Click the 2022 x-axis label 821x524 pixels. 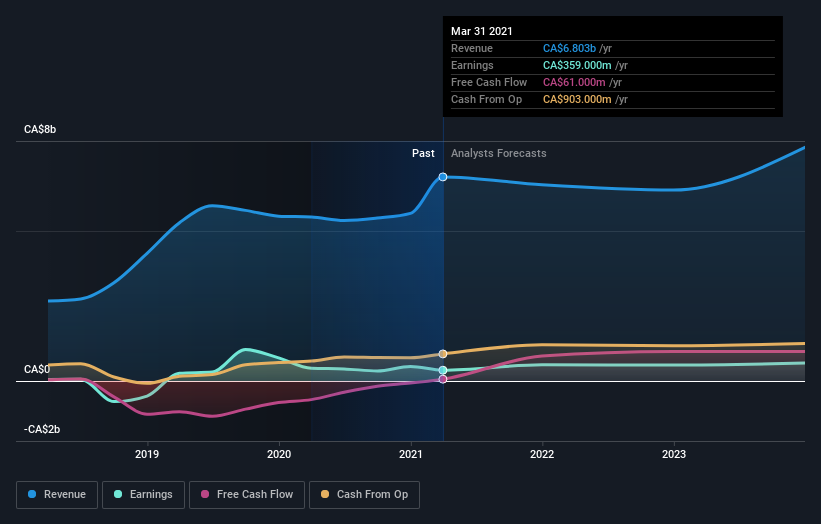[542, 454]
